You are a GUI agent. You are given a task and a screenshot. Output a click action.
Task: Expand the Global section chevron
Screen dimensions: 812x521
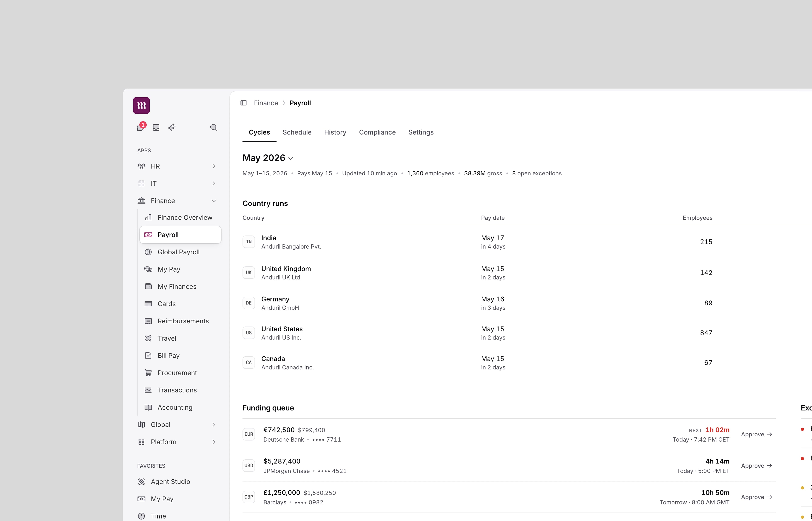[x=214, y=425]
